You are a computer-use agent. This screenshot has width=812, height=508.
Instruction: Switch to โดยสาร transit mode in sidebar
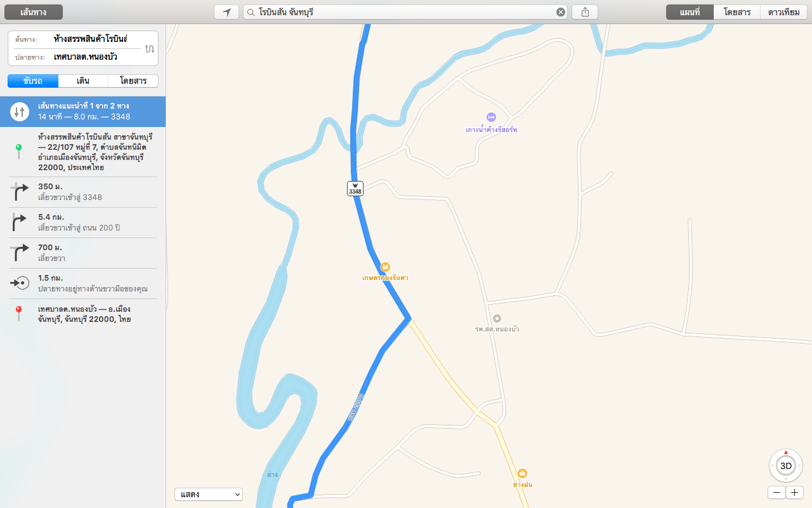tap(133, 81)
